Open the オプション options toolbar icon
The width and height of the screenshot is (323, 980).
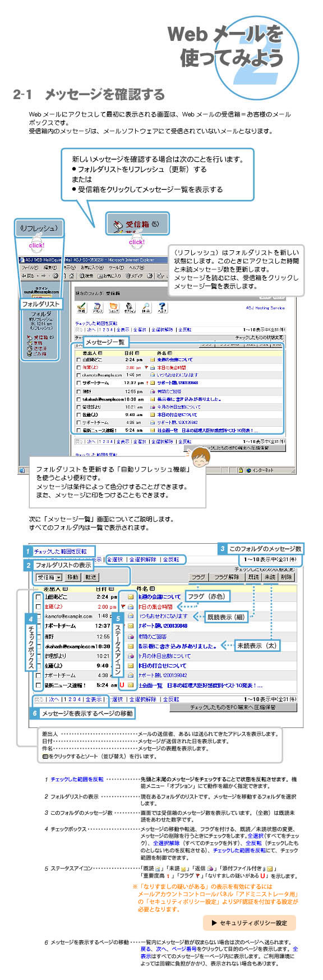click(130, 307)
